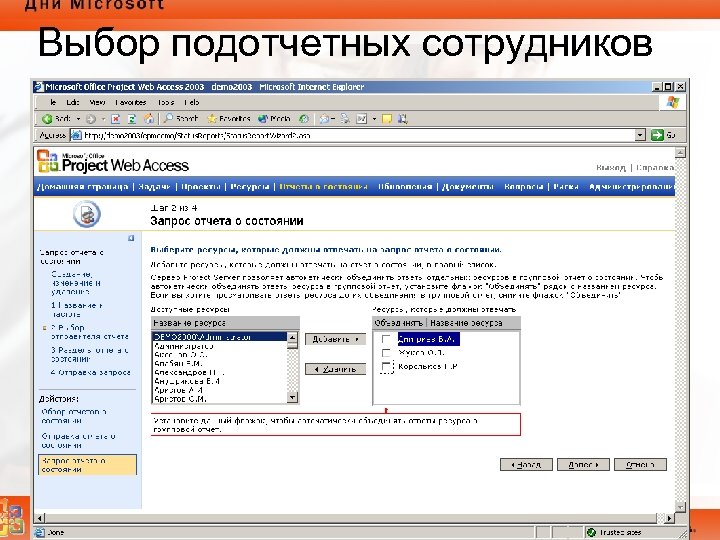Image resolution: width=720 pixels, height=540 pixels.
Task: Open Обзор отчетов о состоянии action
Action: pos(74,416)
